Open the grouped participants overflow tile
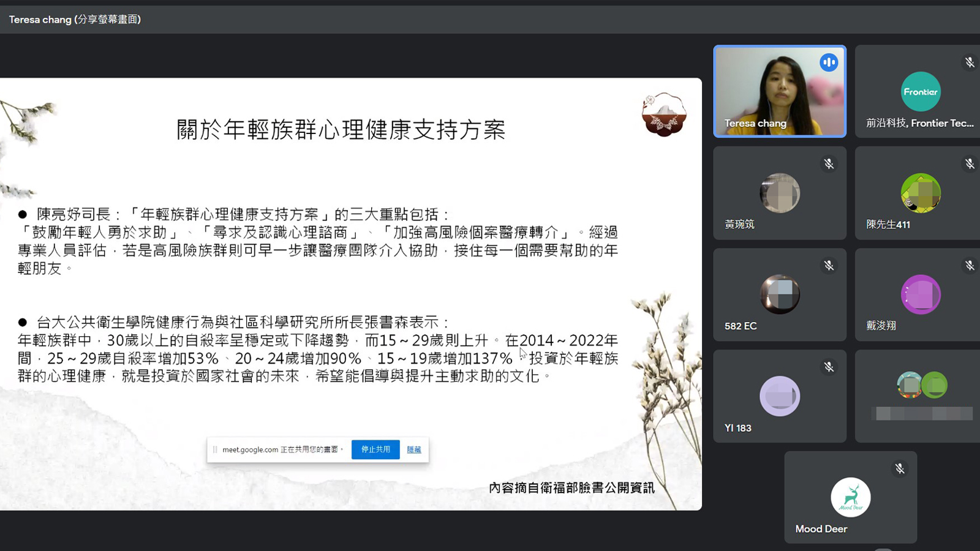980x551 pixels. pos(922,396)
